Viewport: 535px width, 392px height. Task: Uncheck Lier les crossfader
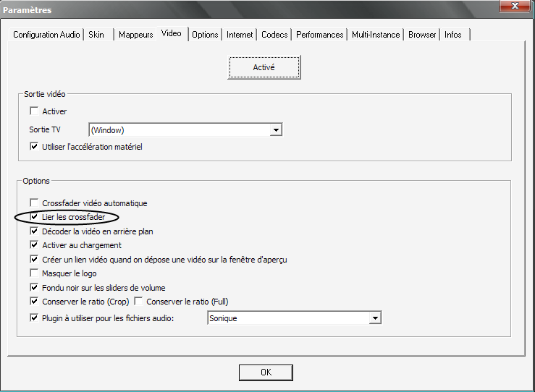[x=34, y=217]
